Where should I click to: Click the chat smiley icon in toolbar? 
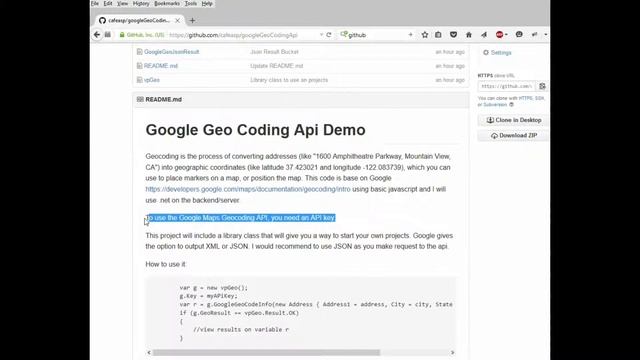[519, 35]
